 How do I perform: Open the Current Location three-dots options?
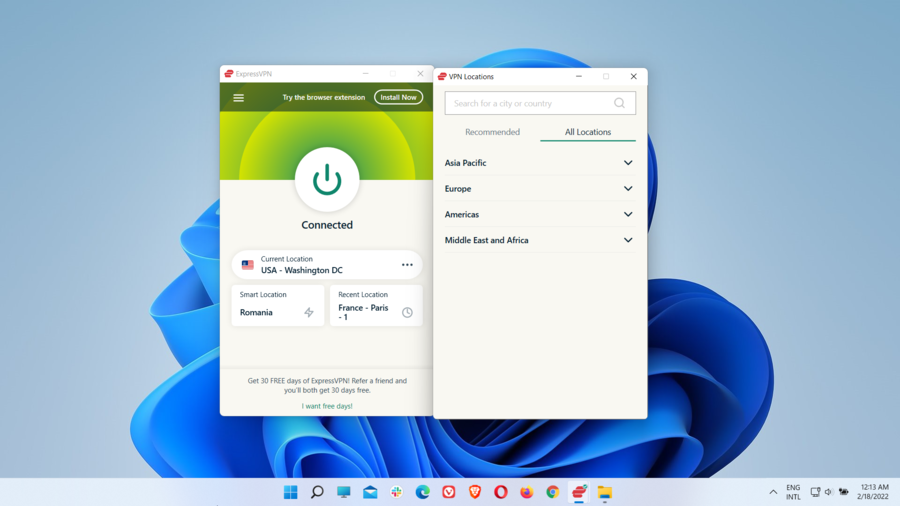tap(407, 264)
